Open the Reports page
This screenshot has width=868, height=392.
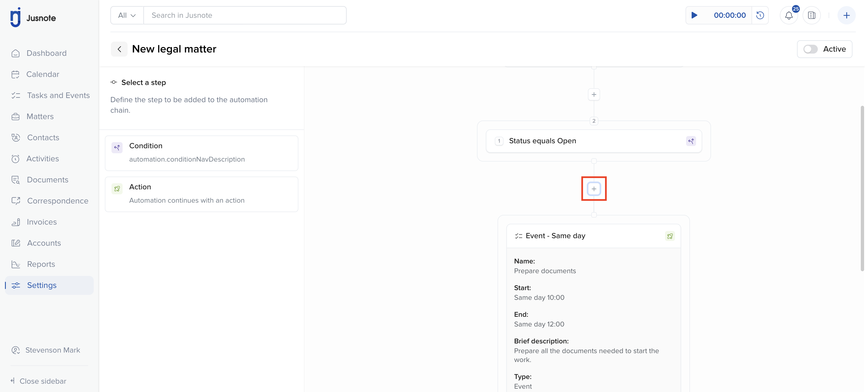41,264
